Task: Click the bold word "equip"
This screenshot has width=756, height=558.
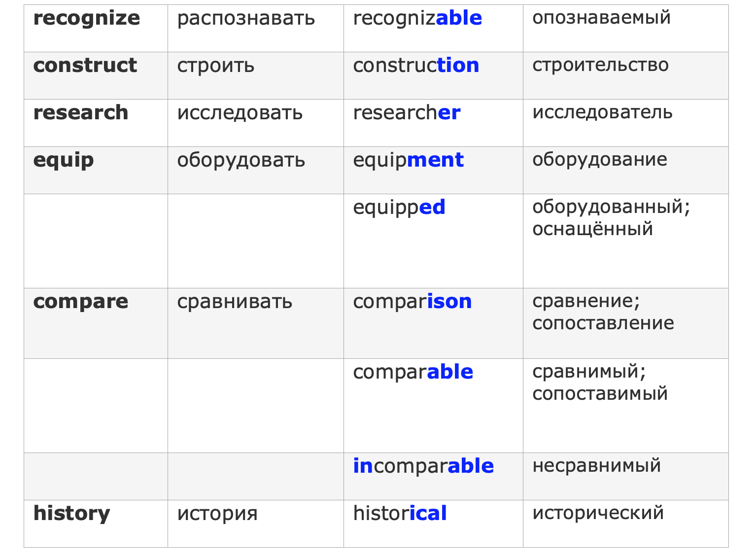Action: pyautogui.click(x=64, y=160)
